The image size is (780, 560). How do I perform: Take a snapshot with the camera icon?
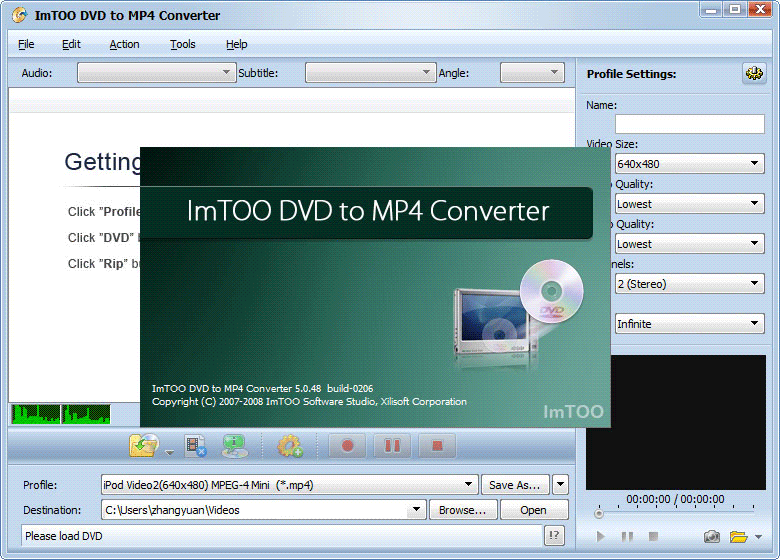point(712,537)
